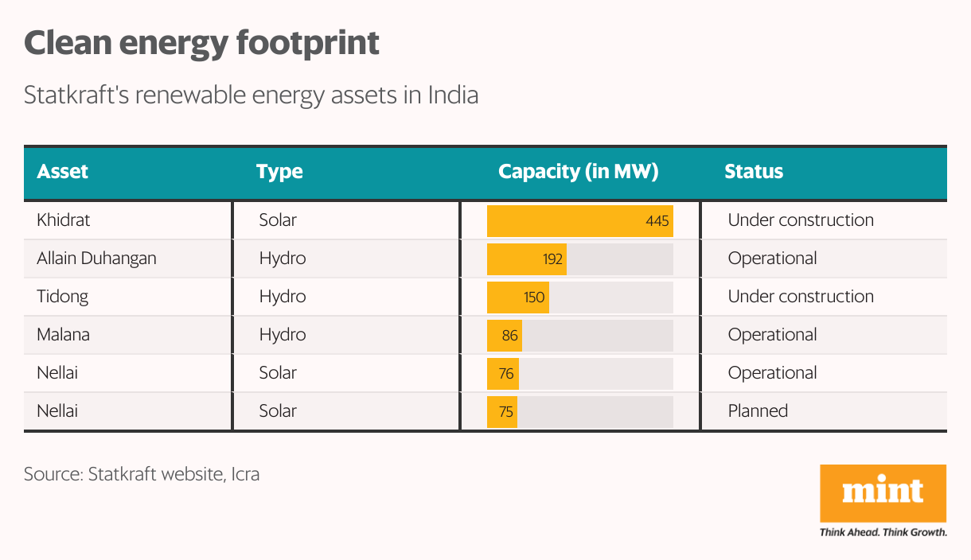Select the Status column header

pyautogui.click(x=753, y=172)
